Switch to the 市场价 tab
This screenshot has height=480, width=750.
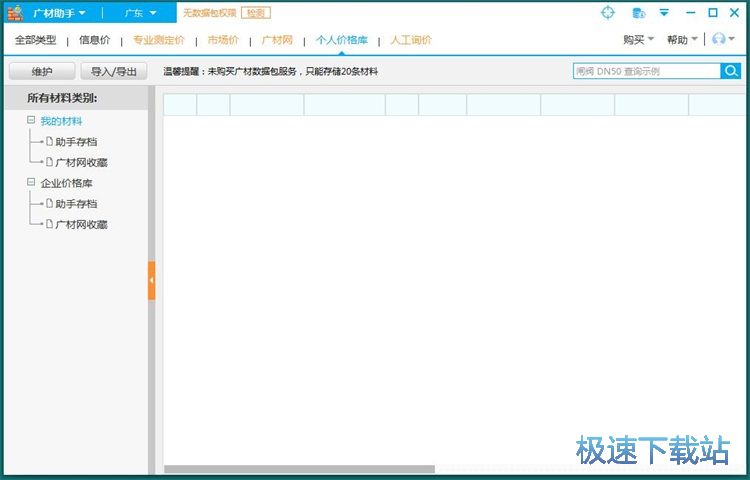pyautogui.click(x=223, y=40)
